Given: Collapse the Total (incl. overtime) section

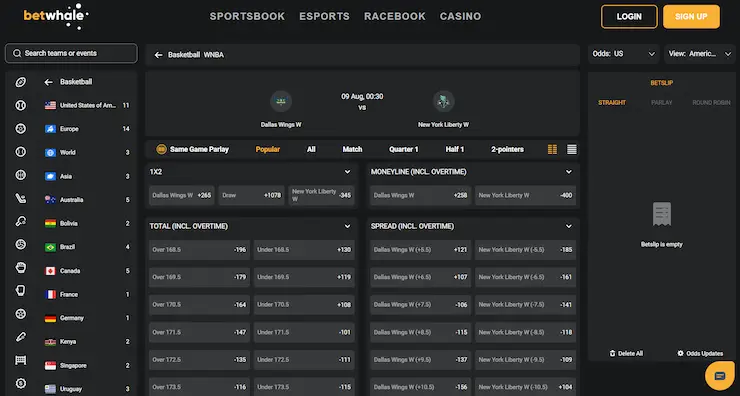Looking at the screenshot, I should click(347, 226).
